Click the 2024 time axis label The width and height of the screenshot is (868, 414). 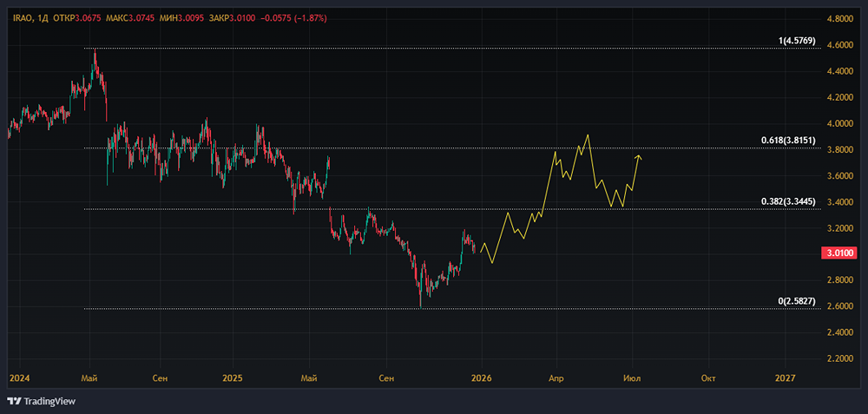(x=19, y=378)
